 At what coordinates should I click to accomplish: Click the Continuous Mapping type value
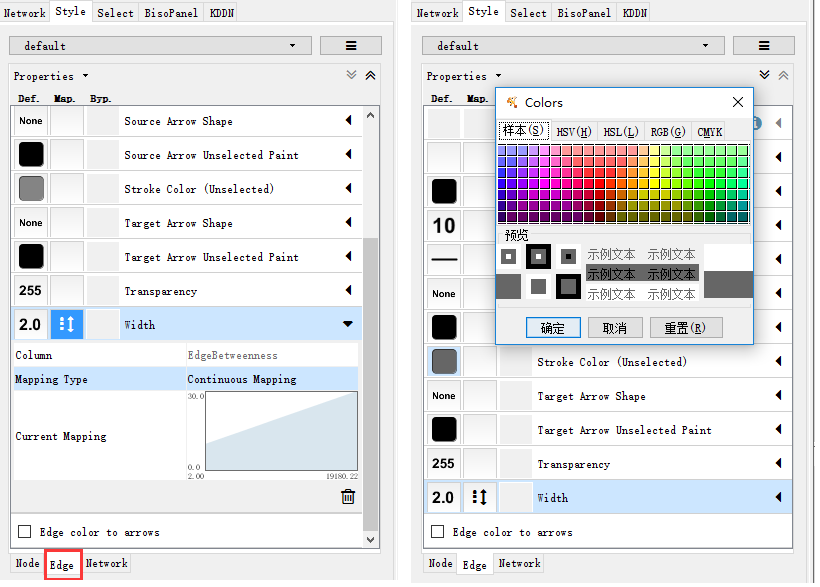272,379
